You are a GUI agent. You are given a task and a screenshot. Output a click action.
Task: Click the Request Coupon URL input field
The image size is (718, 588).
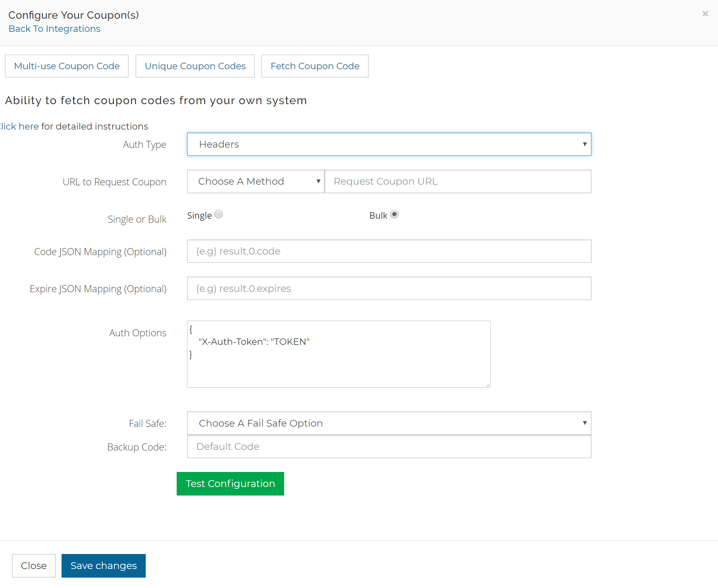pyautogui.click(x=457, y=181)
